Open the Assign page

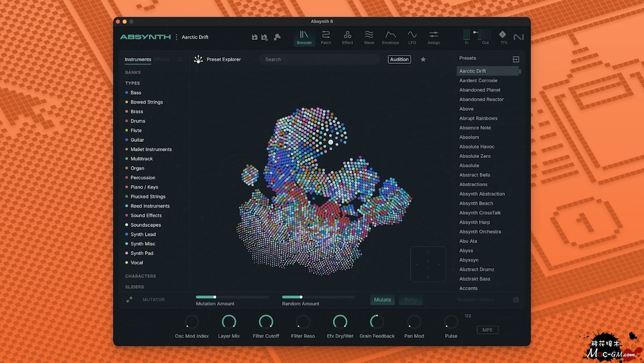[433, 37]
